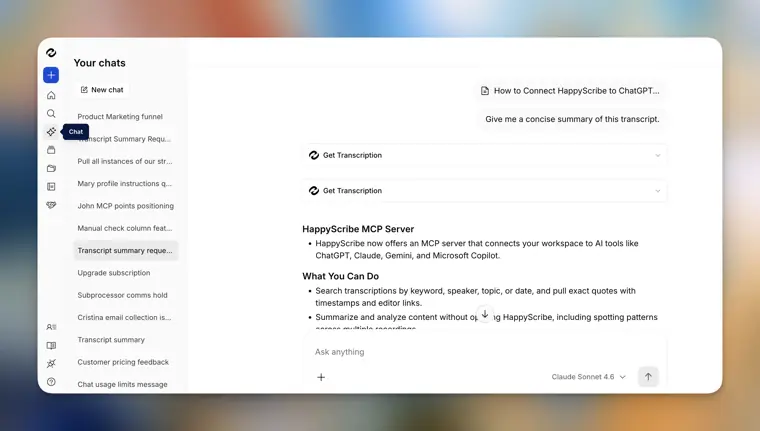Select the highlighted 'Transcript summary reque...' chat
The image size is (760, 431).
[x=126, y=251]
